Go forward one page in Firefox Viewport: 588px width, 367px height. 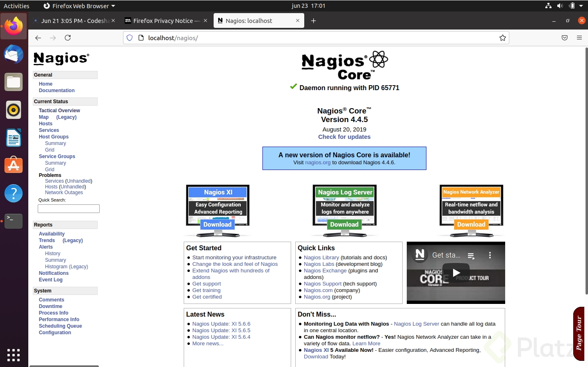tap(53, 38)
